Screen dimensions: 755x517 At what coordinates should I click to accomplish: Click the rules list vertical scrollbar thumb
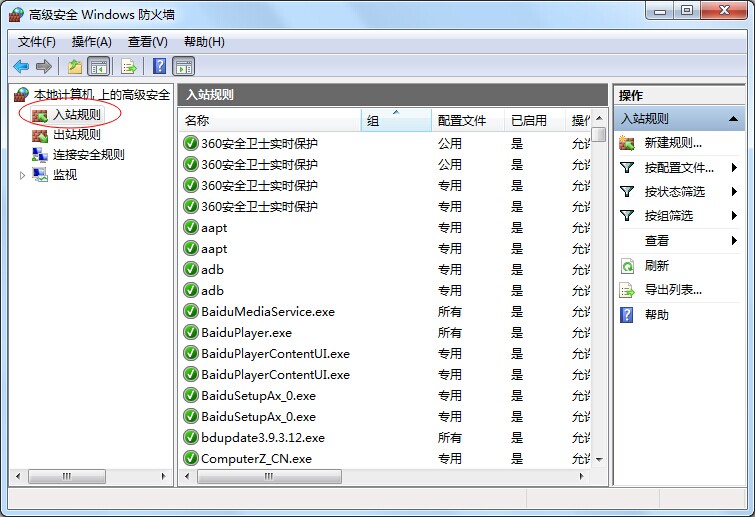coord(599,134)
